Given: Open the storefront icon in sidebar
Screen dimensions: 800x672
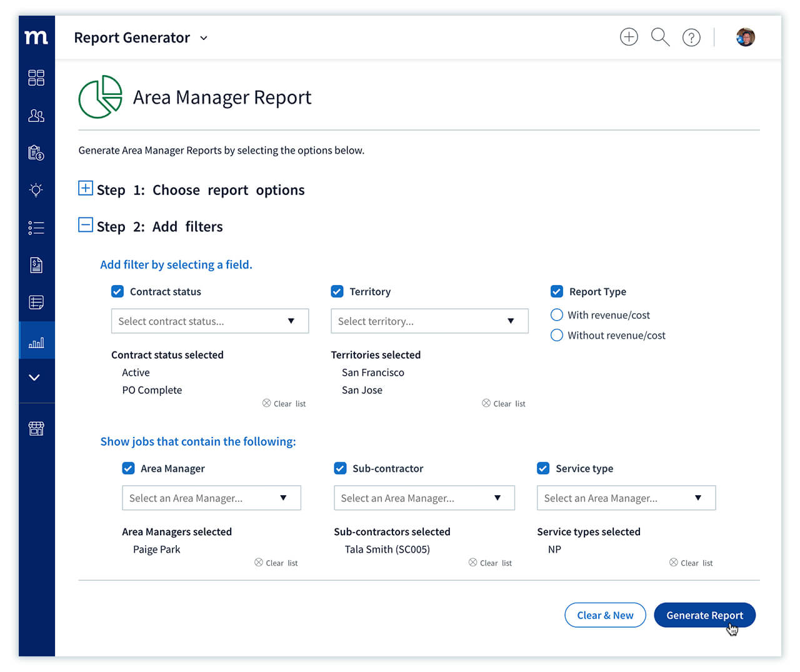Looking at the screenshot, I should coord(36,428).
